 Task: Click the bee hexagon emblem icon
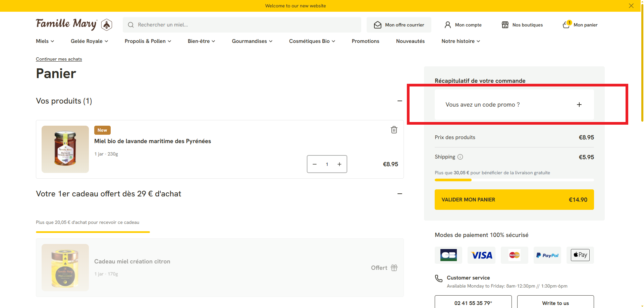(x=107, y=25)
